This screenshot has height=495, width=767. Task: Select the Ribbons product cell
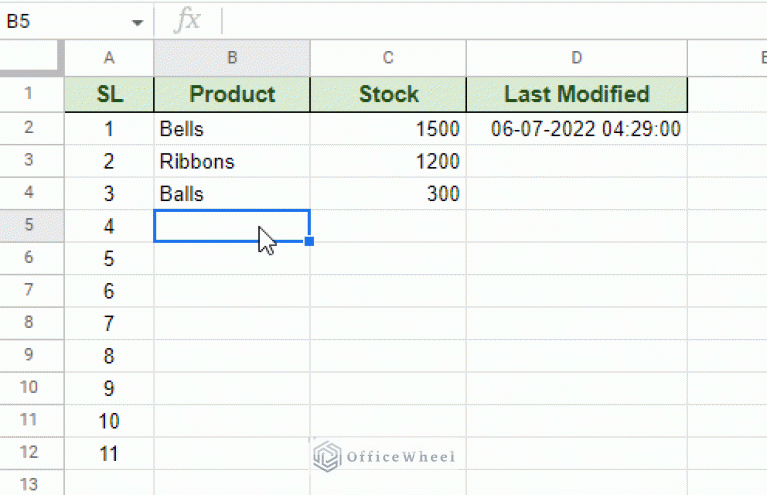[x=232, y=161]
